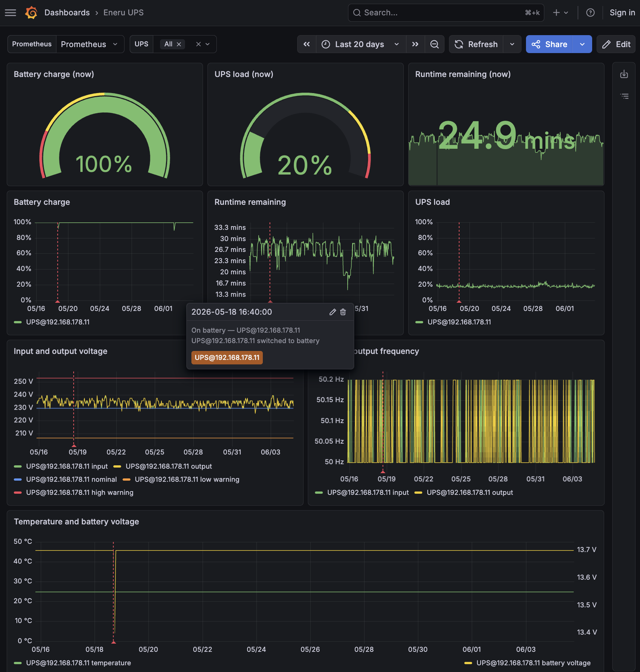Image resolution: width=640 pixels, height=672 pixels.
Task: Click the UPS load graph panel title
Action: [x=433, y=202]
